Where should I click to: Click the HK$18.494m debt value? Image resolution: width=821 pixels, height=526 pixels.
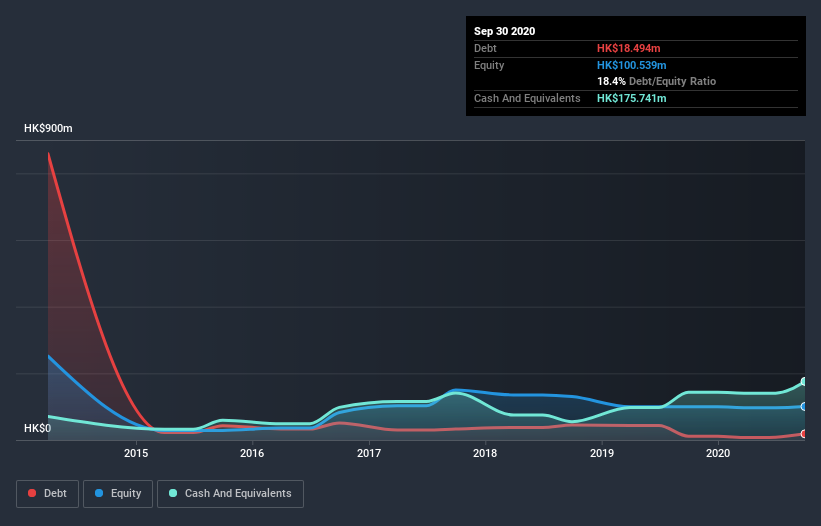click(628, 48)
